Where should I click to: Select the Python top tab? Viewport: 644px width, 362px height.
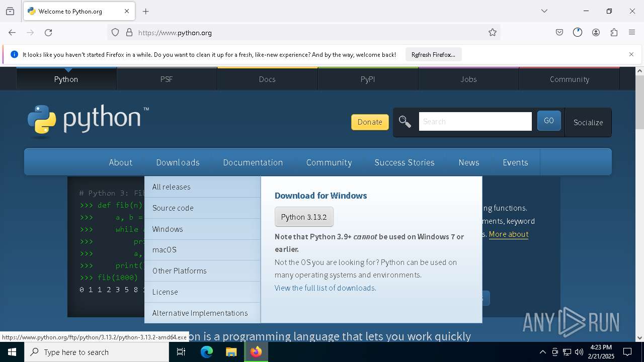point(66,79)
